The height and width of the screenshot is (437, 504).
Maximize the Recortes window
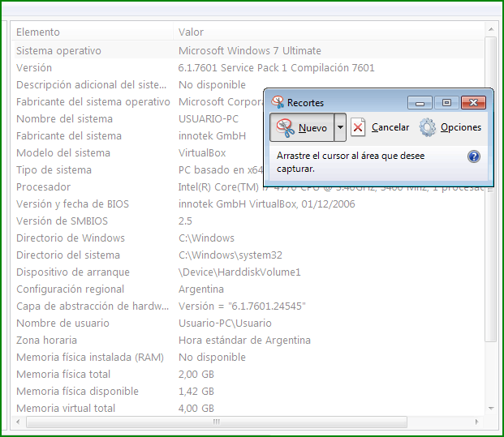tap(446, 103)
